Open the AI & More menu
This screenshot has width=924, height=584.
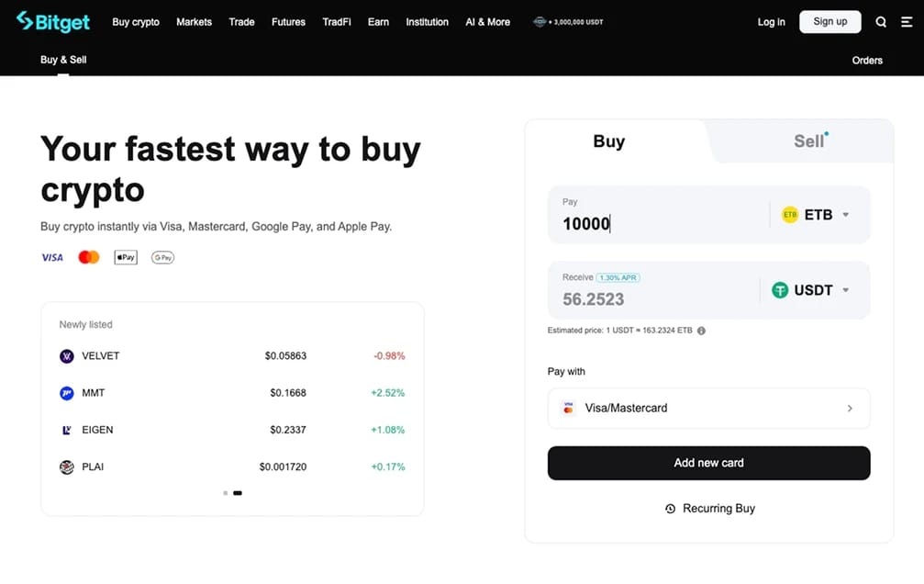(488, 22)
